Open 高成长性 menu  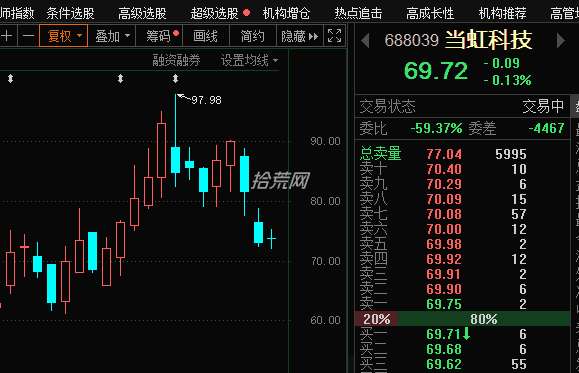[x=430, y=14]
